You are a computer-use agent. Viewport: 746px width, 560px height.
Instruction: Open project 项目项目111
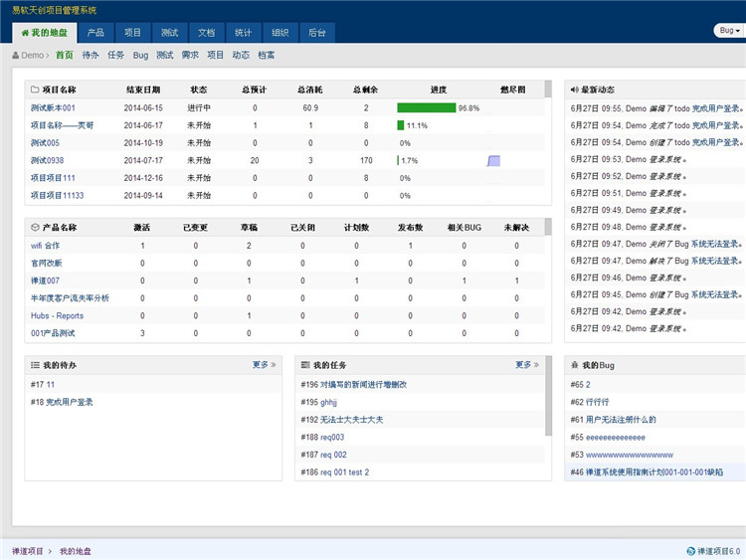tap(53, 178)
